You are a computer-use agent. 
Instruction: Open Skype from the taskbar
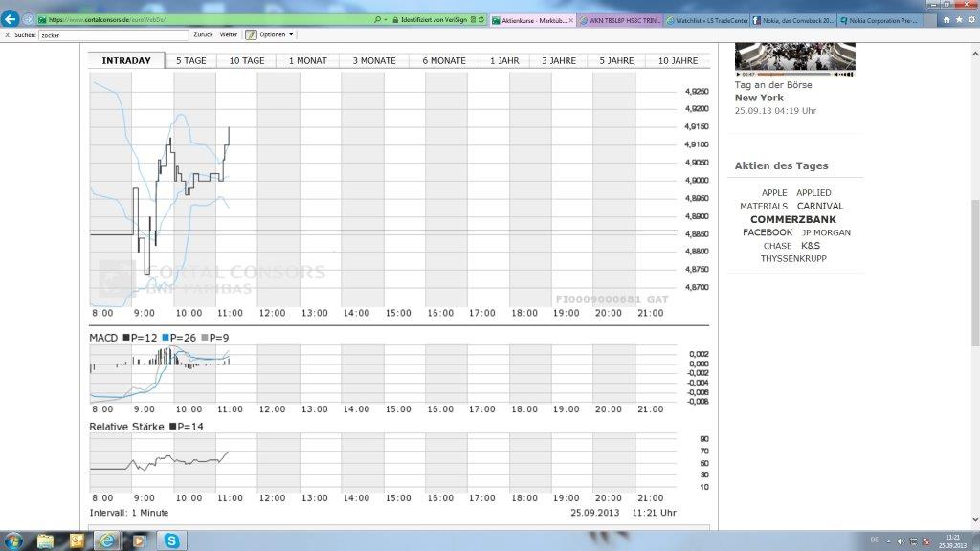tap(172, 541)
